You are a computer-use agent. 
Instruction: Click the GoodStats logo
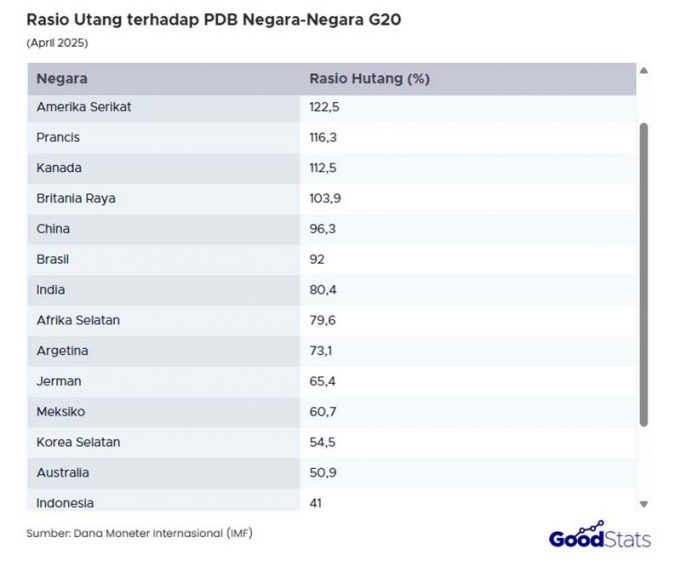(599, 536)
